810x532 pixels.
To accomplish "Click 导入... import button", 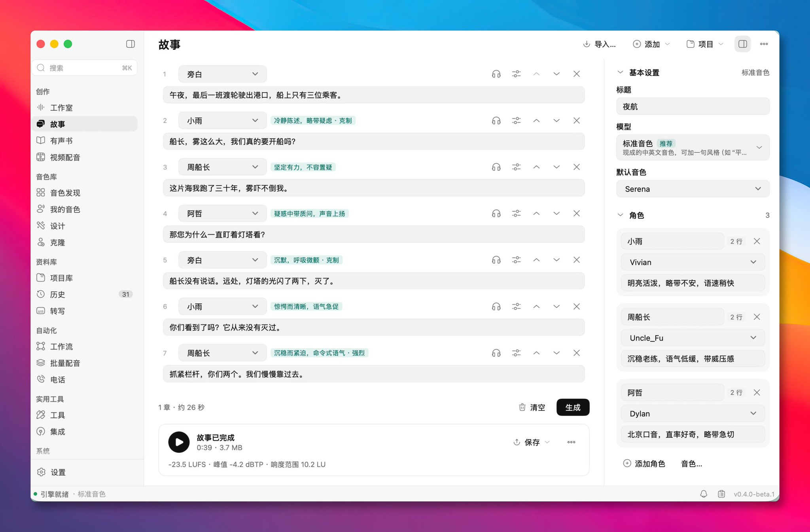I will pos(599,44).
